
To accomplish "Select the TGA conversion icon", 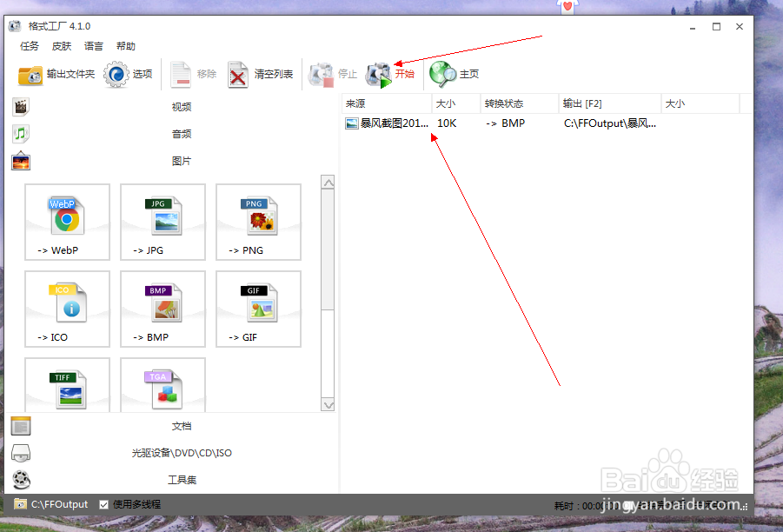I will [x=163, y=385].
